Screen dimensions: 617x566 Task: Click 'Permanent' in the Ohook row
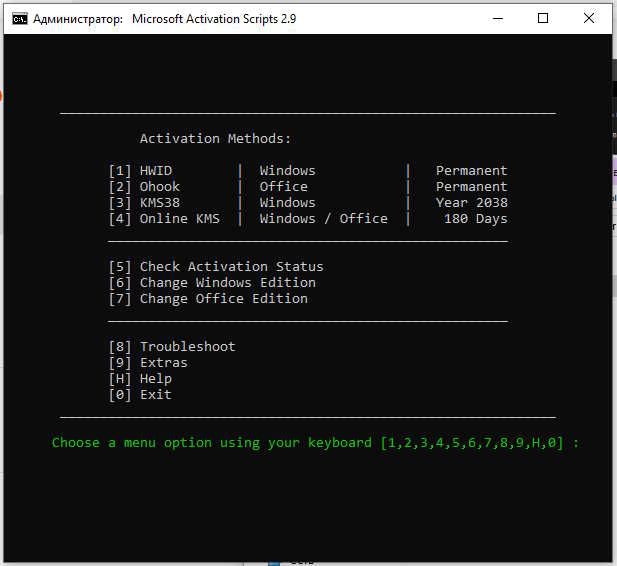tap(471, 187)
